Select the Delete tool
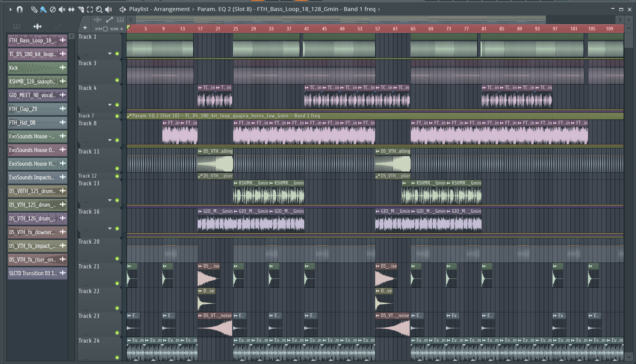 click(x=53, y=9)
